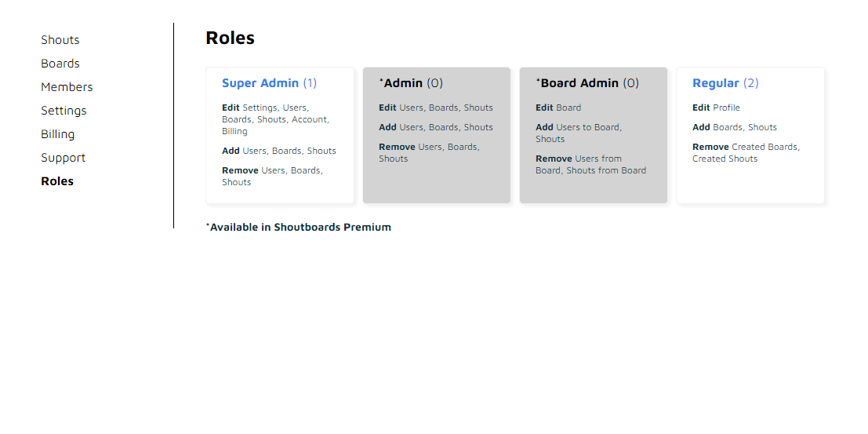
Task: Click the Board Admin role title
Action: click(579, 83)
